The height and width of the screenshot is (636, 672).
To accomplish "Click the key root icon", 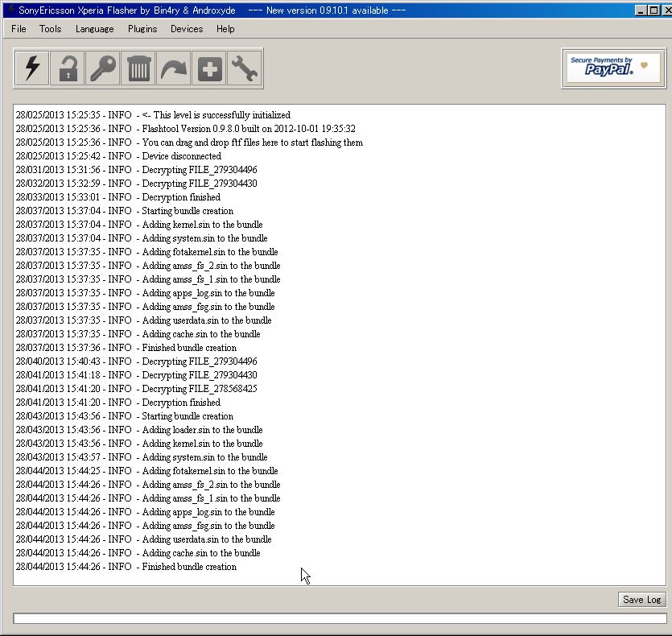I will click(x=103, y=68).
